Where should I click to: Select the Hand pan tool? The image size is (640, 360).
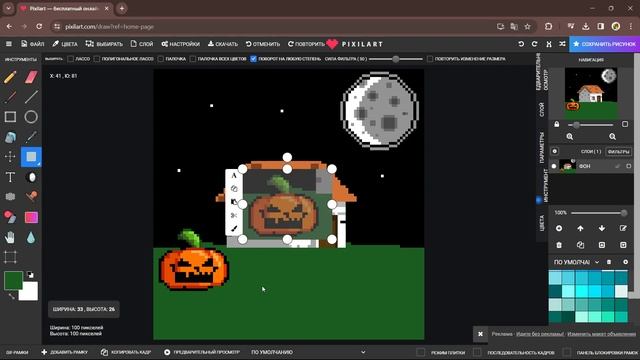point(10,237)
